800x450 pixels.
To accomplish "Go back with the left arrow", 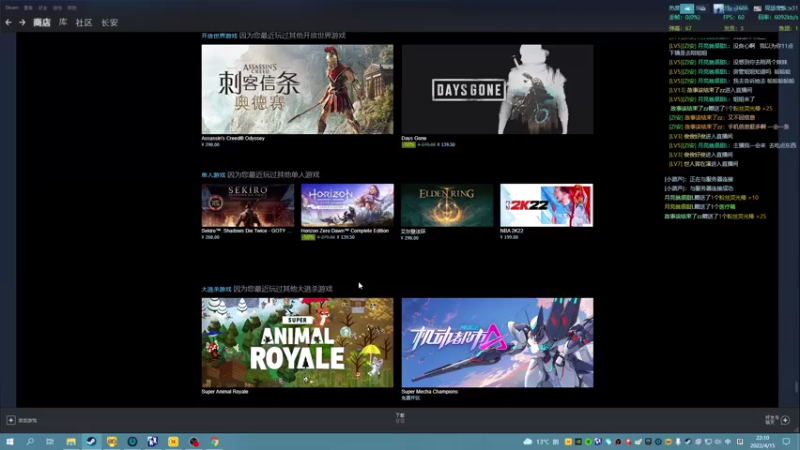I will click(8, 22).
